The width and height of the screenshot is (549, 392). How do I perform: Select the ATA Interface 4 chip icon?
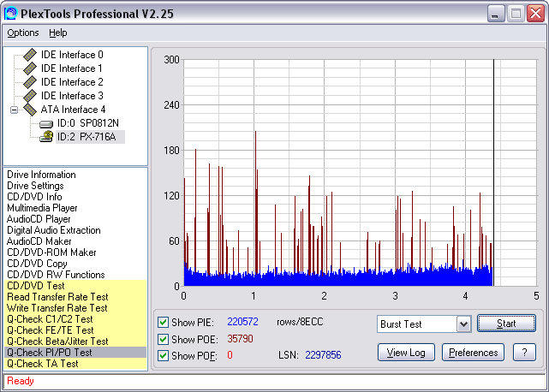(x=30, y=110)
